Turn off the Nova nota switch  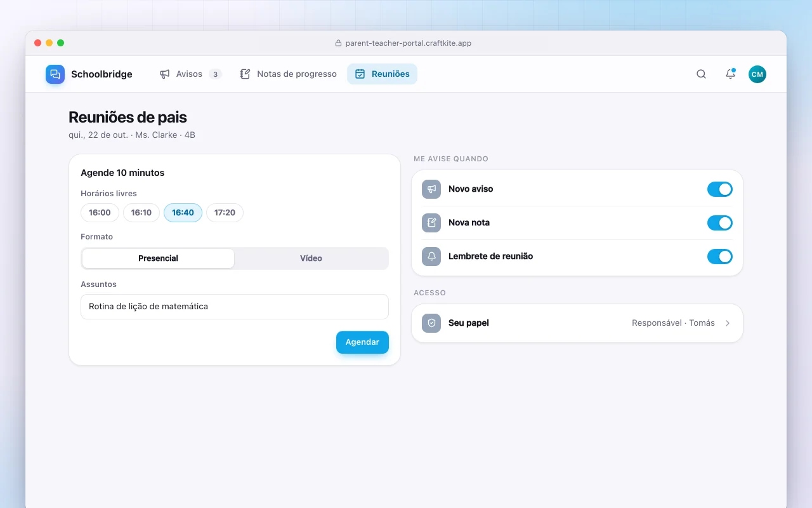pos(720,223)
